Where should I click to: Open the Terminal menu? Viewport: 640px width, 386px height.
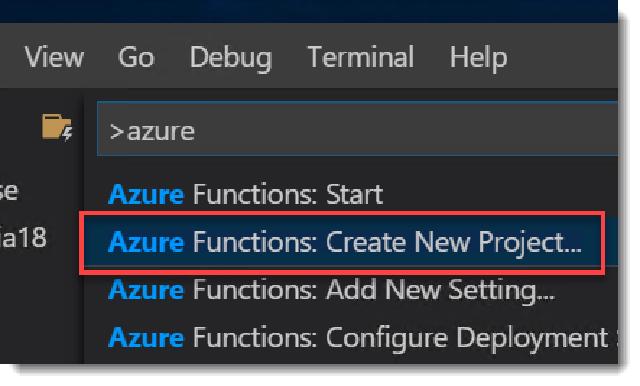pos(361,57)
